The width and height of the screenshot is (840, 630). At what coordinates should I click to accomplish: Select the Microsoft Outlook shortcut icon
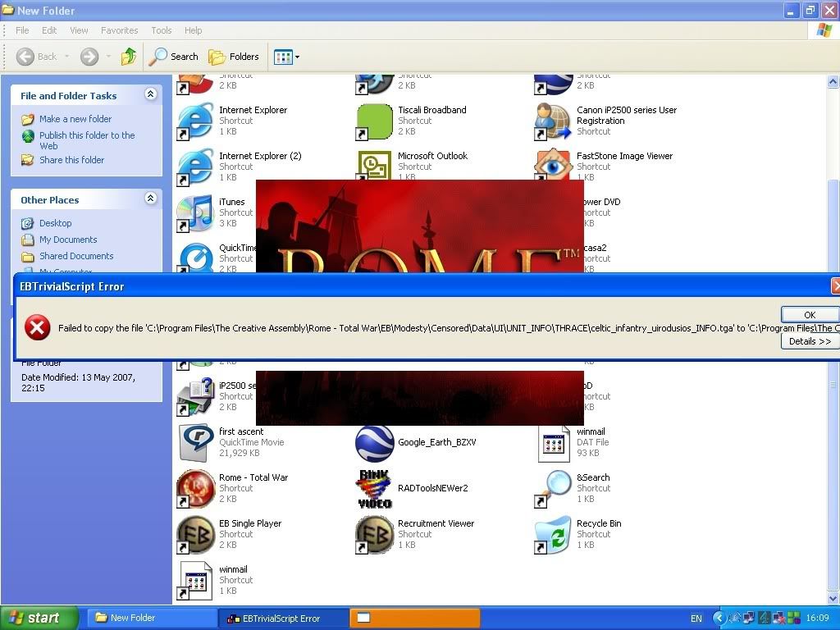coord(374,166)
